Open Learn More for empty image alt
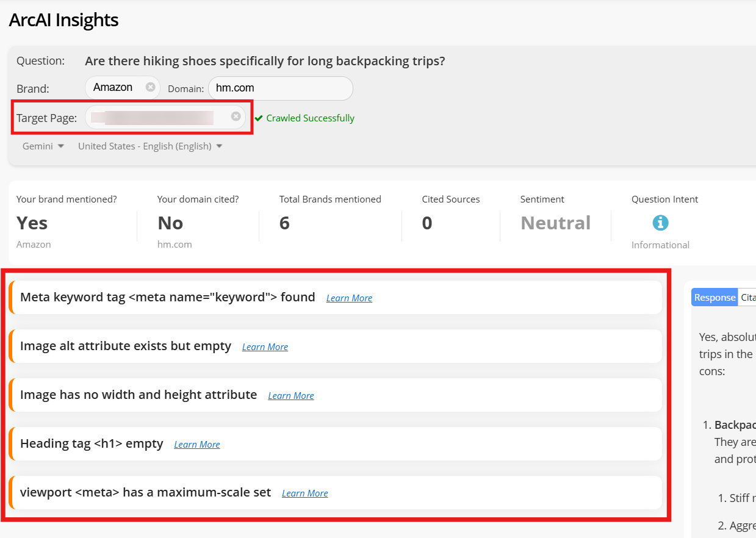 [265, 347]
